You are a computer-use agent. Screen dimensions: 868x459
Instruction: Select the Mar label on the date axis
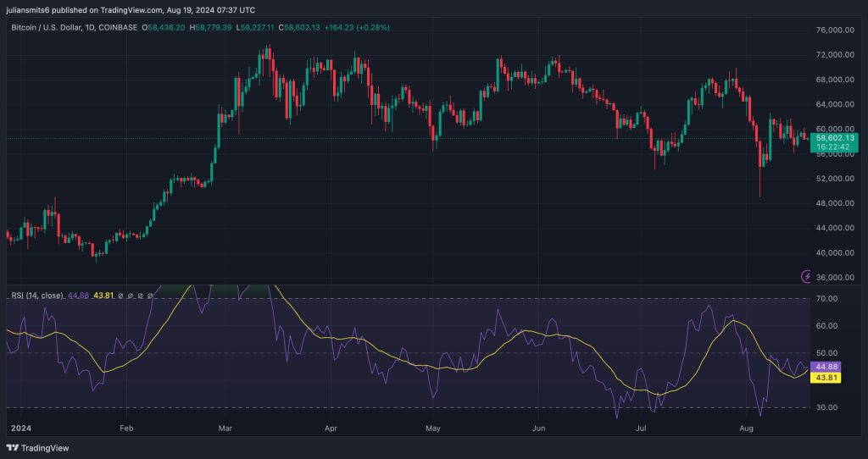(x=224, y=429)
